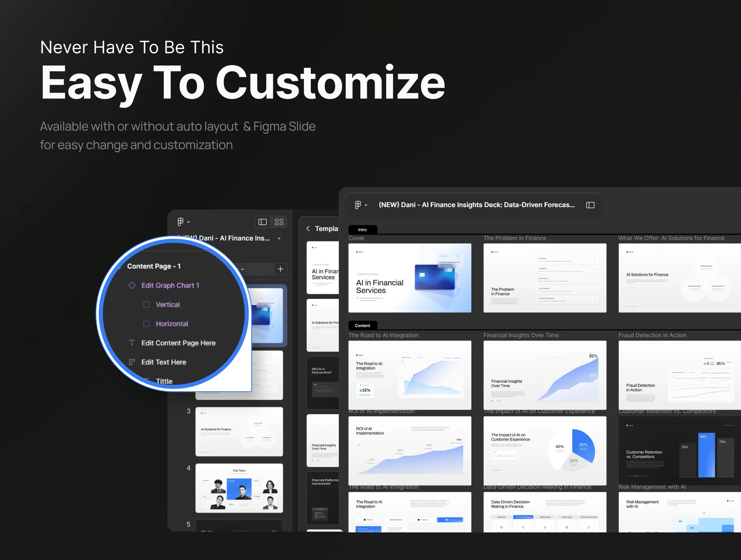Click the Templates panel heading text
This screenshot has height=560, width=741.
(327, 229)
